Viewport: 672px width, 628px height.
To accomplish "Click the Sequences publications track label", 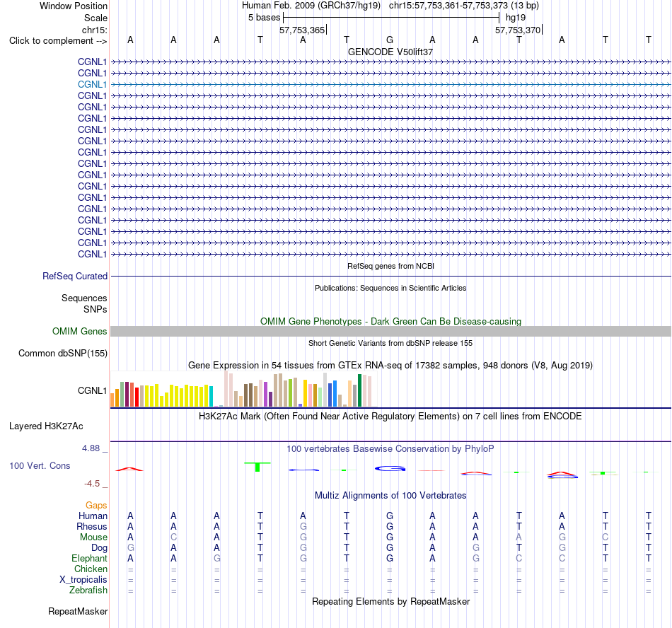I will point(84,298).
